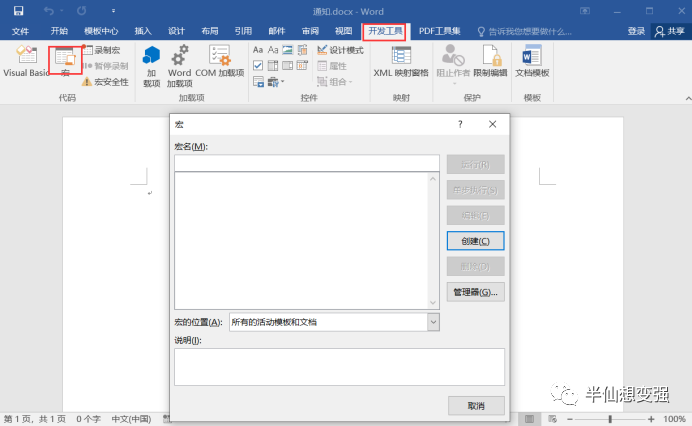Open COM 加载项 dialog
The image size is (692, 426).
click(219, 61)
